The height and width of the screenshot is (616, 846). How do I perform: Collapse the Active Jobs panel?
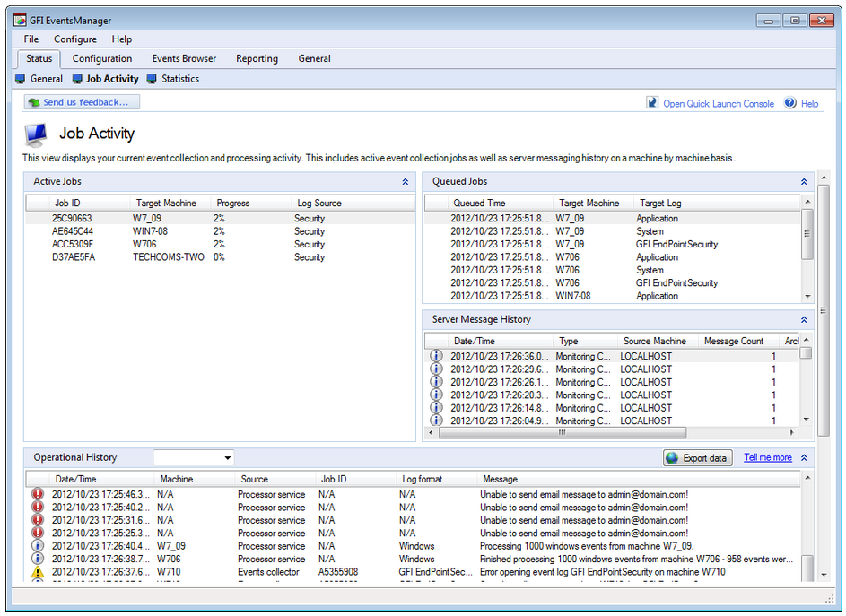[x=406, y=182]
